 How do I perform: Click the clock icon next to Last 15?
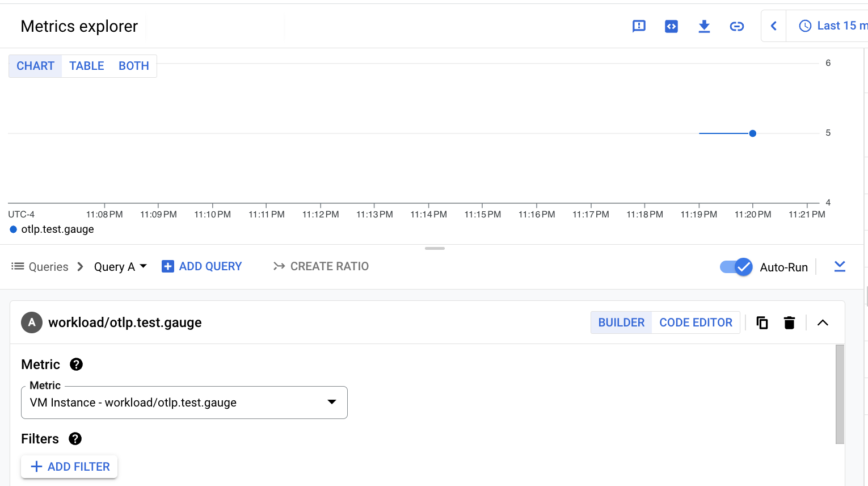point(804,26)
